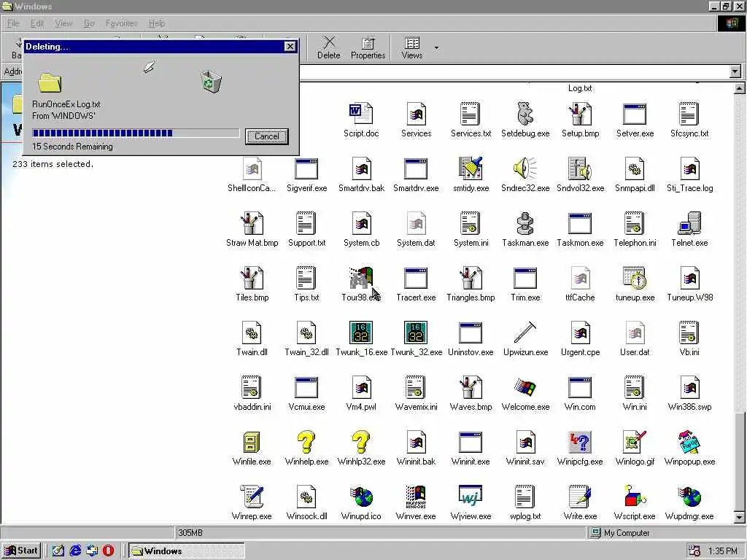Click the vertical scrollbar down arrow

coord(739,517)
